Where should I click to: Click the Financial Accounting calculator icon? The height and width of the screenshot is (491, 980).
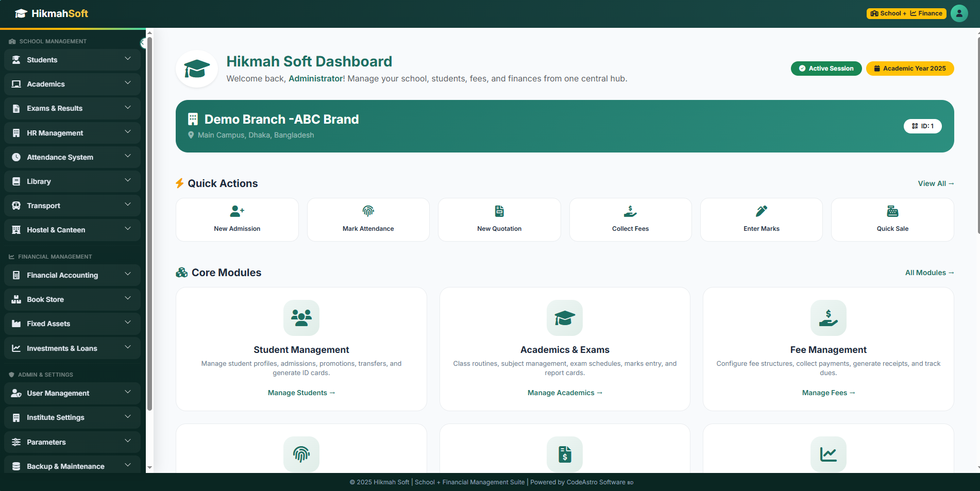click(x=16, y=275)
